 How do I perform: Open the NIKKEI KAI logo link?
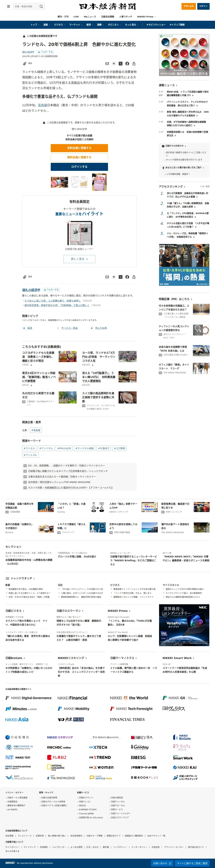tap(184, 767)
